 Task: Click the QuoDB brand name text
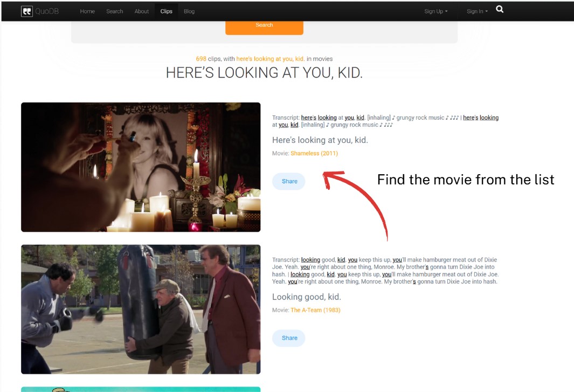[47, 11]
